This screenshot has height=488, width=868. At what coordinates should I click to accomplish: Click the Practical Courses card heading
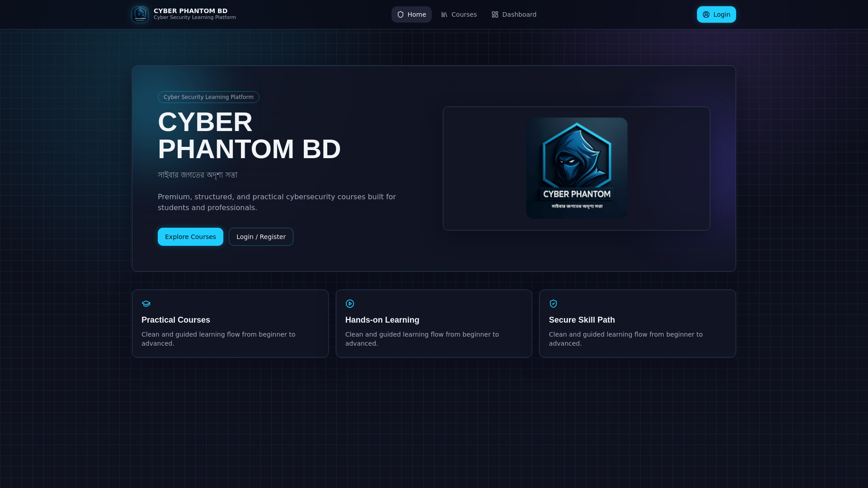tap(176, 320)
